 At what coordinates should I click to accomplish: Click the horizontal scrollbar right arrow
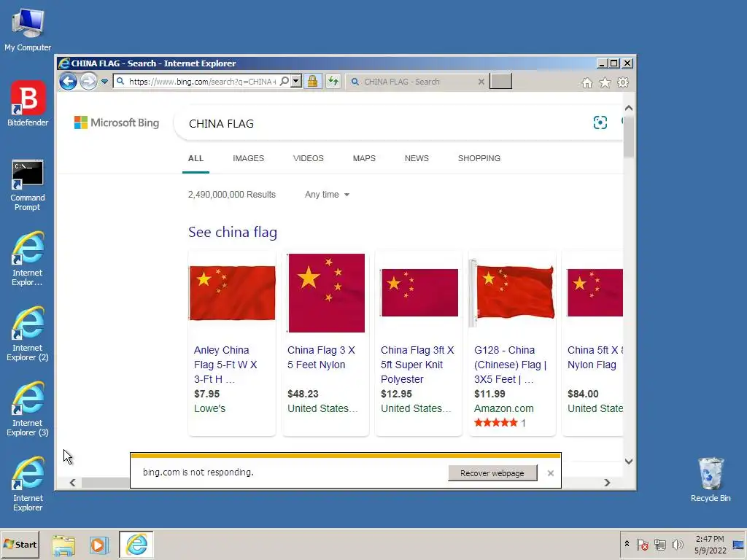click(607, 483)
